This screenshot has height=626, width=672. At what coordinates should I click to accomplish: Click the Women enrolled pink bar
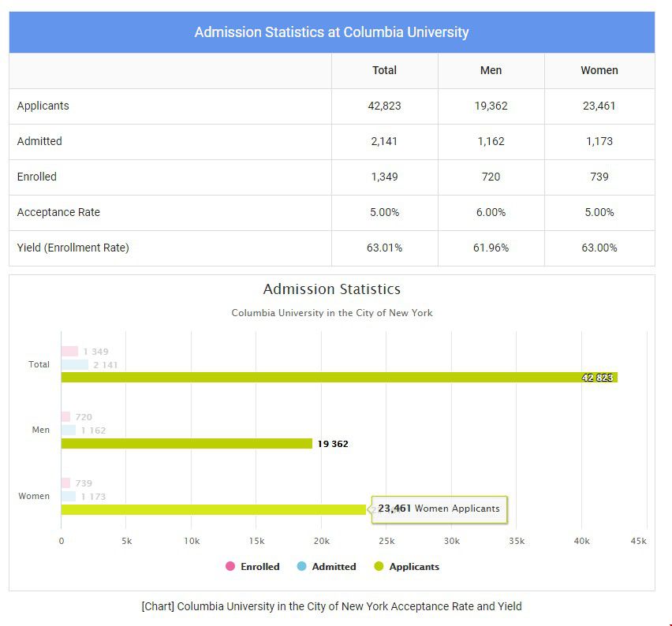pos(65,483)
